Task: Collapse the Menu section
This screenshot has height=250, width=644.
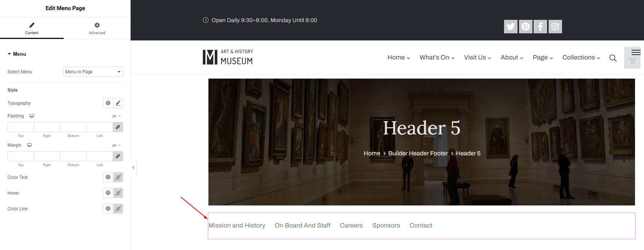Action: point(17,54)
